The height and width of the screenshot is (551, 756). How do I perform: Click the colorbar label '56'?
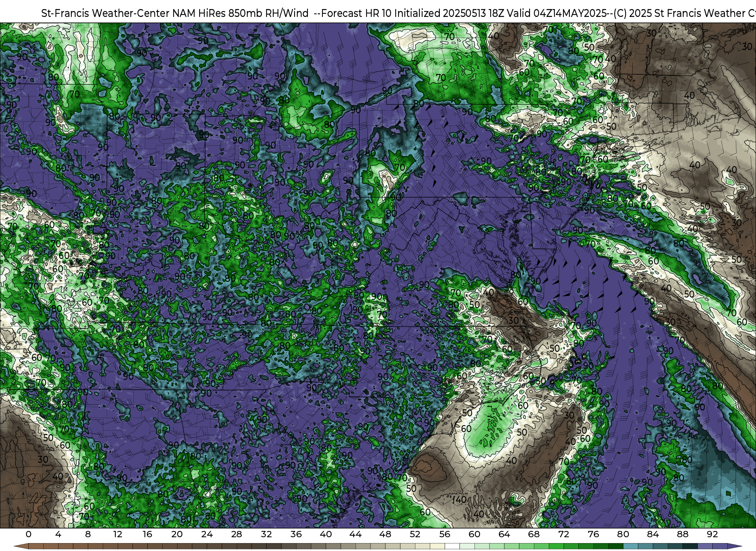[x=445, y=534]
